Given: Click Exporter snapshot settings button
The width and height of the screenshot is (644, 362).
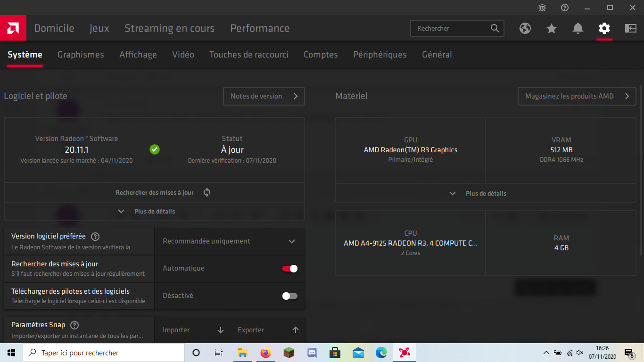Looking at the screenshot, I should (x=268, y=330).
